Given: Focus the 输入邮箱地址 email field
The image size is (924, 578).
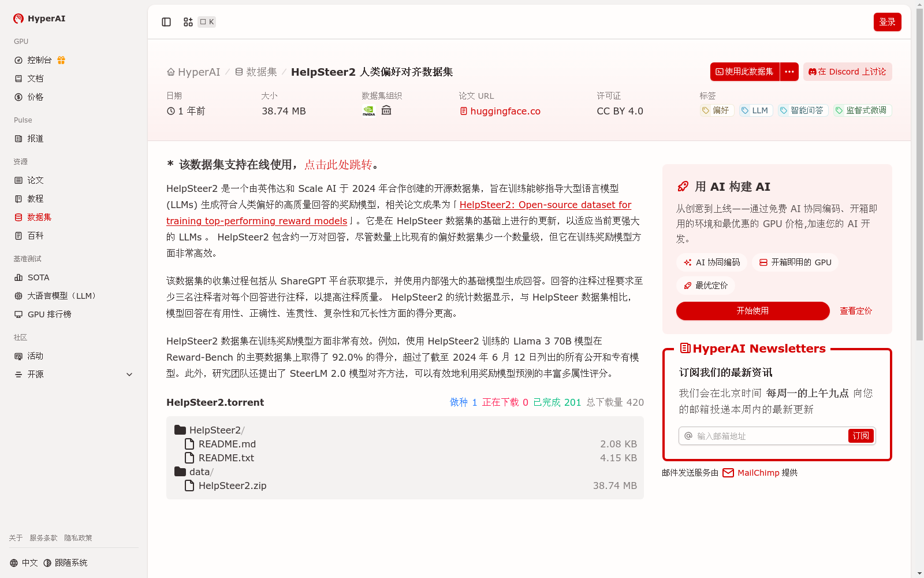Looking at the screenshot, I should [770, 436].
